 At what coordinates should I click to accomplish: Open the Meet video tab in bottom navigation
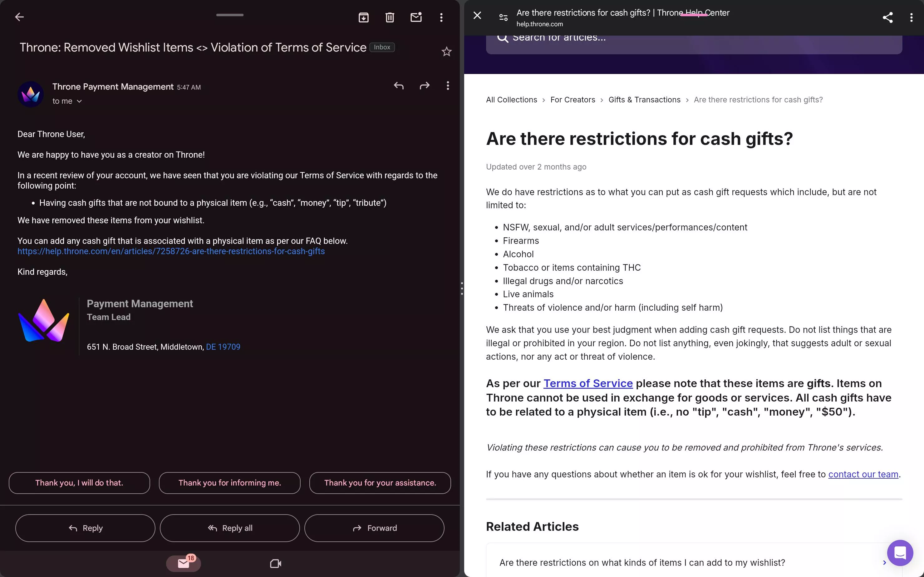pos(275,563)
